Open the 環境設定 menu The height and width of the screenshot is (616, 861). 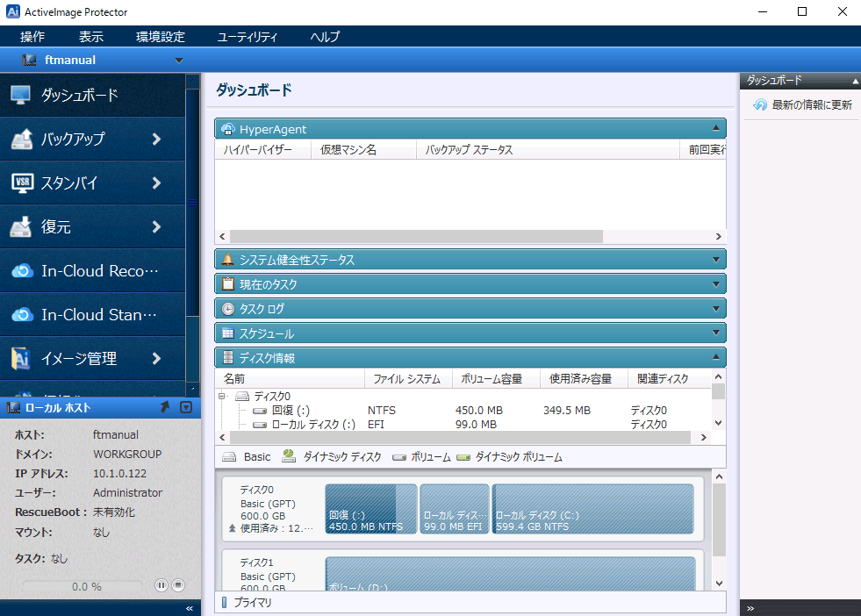coord(161,37)
